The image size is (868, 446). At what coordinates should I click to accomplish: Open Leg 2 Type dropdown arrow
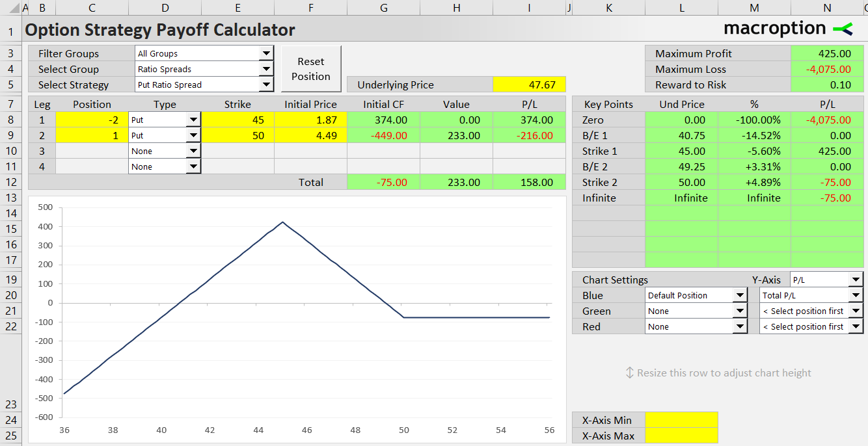(193, 135)
